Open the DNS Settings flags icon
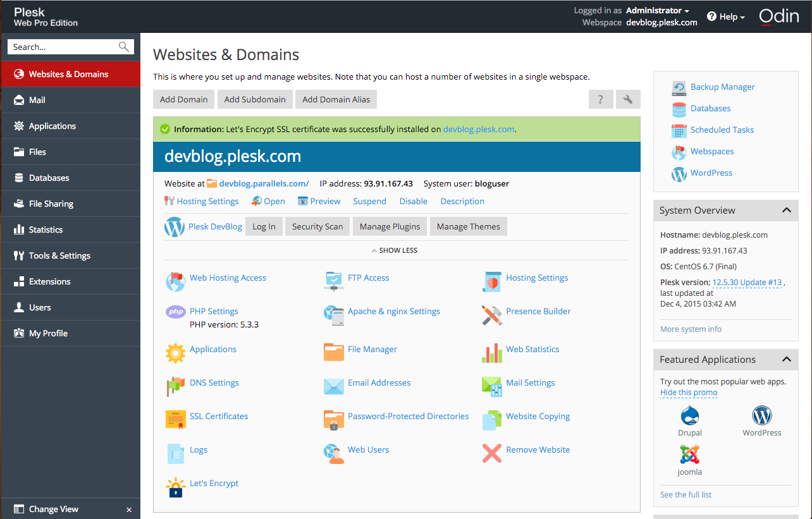Image resolution: width=812 pixels, height=519 pixels. tap(175, 386)
